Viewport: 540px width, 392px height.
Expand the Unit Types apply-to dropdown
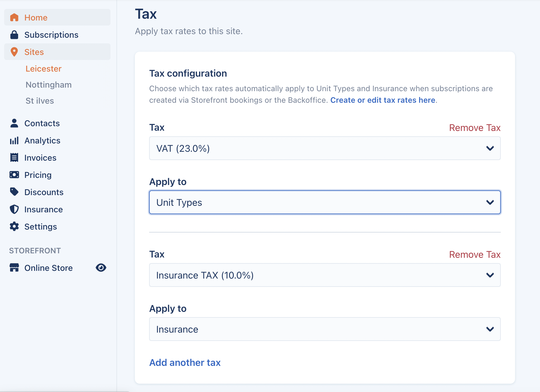click(x=325, y=203)
